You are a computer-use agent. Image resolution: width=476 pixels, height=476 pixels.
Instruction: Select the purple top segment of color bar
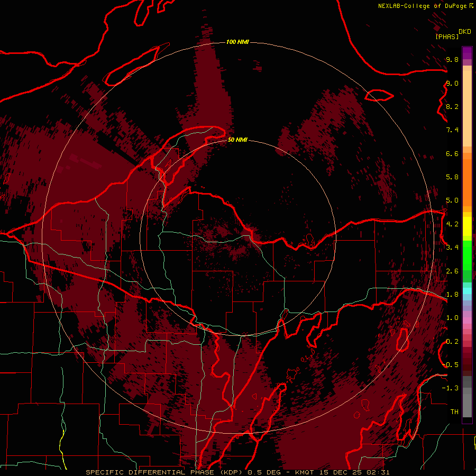point(467,53)
